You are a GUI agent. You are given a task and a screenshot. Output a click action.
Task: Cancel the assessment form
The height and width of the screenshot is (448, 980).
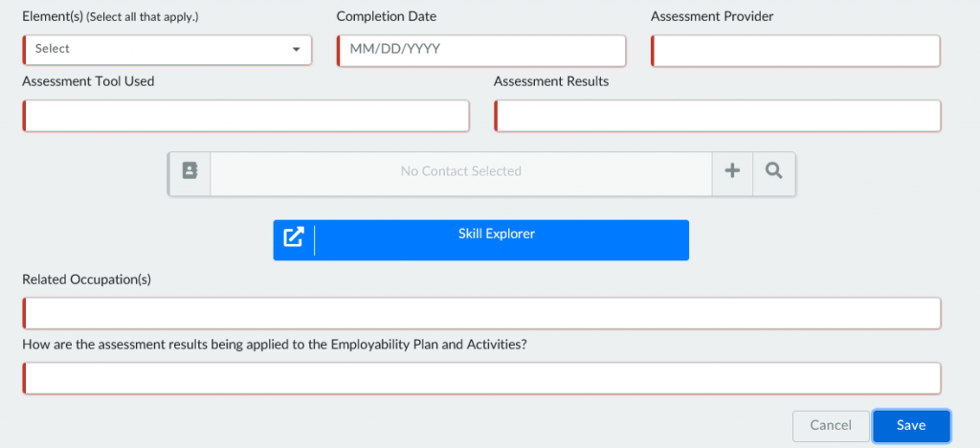point(831,425)
